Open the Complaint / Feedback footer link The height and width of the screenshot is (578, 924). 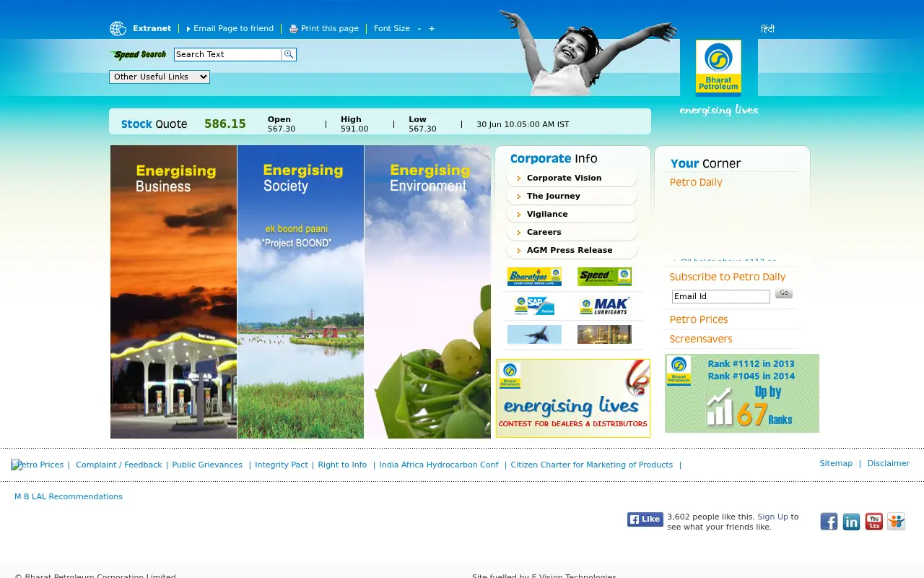pyautogui.click(x=118, y=465)
